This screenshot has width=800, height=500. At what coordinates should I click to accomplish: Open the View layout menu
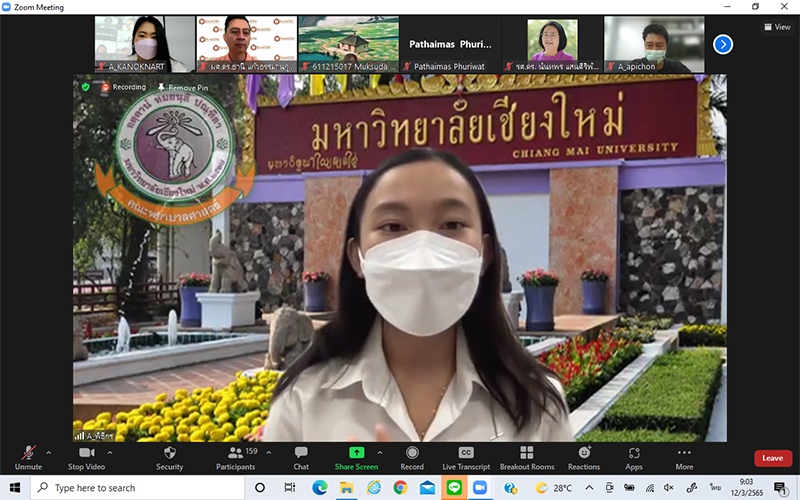pyautogui.click(x=777, y=27)
